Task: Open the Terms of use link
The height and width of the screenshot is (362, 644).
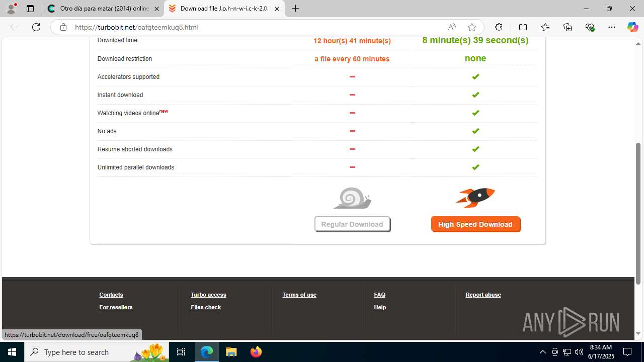Action: pyautogui.click(x=299, y=295)
